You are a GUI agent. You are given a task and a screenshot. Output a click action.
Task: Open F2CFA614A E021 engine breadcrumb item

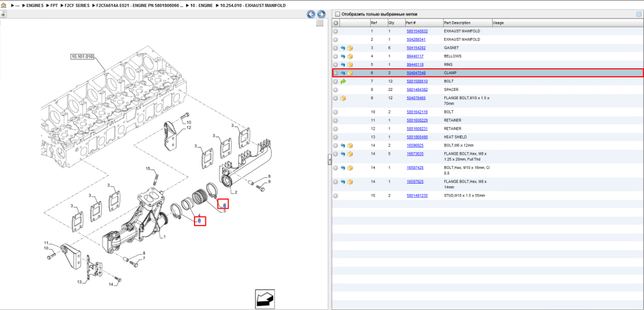[x=140, y=6]
